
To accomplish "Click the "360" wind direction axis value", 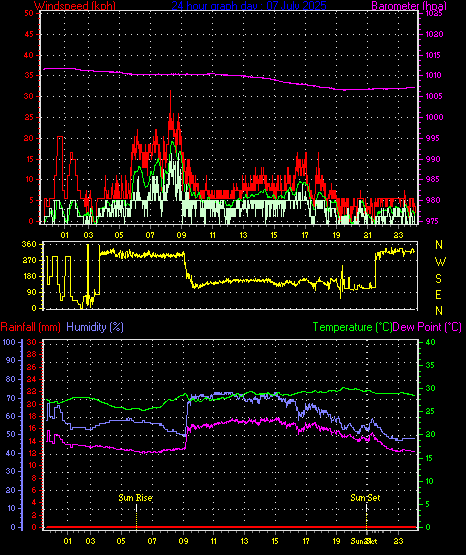I will [29, 244].
